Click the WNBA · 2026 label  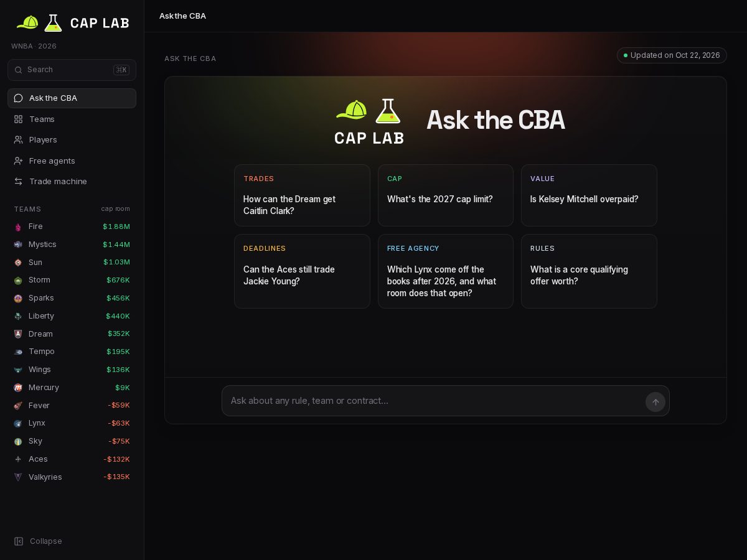[x=34, y=46]
